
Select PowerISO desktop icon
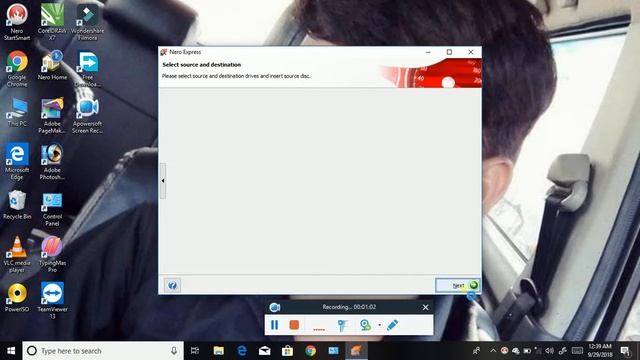pos(17,298)
